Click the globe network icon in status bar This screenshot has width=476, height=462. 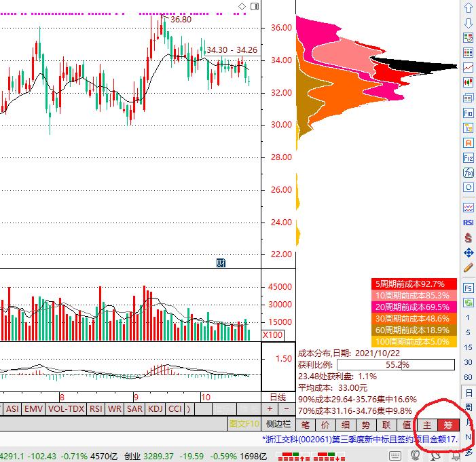point(416,456)
